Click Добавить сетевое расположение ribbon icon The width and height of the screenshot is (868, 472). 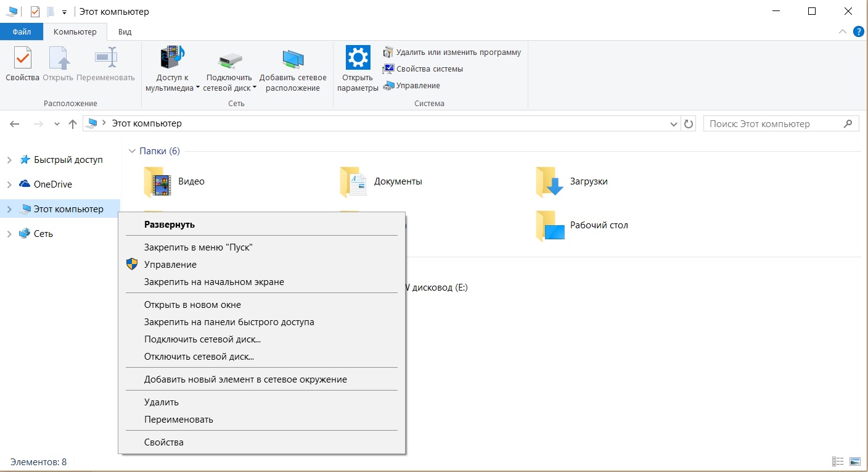coord(293,59)
